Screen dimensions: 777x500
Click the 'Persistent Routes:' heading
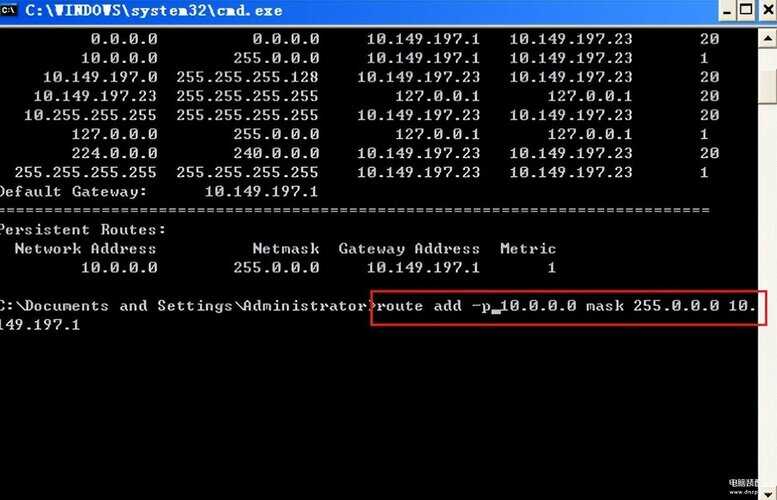82,229
